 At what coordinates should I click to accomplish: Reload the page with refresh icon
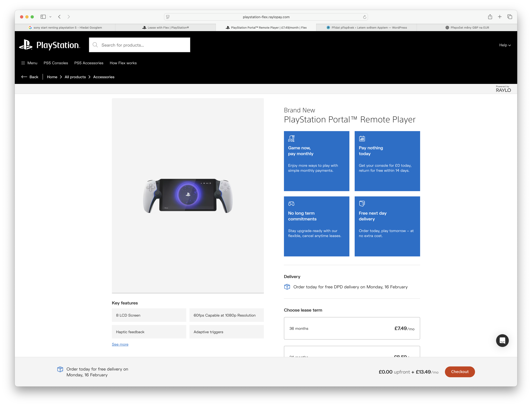364,17
